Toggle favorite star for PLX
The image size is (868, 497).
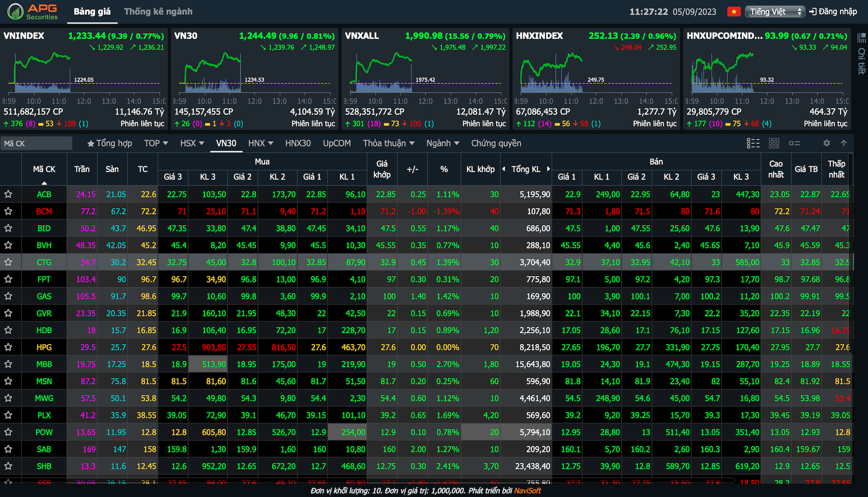pyautogui.click(x=8, y=415)
